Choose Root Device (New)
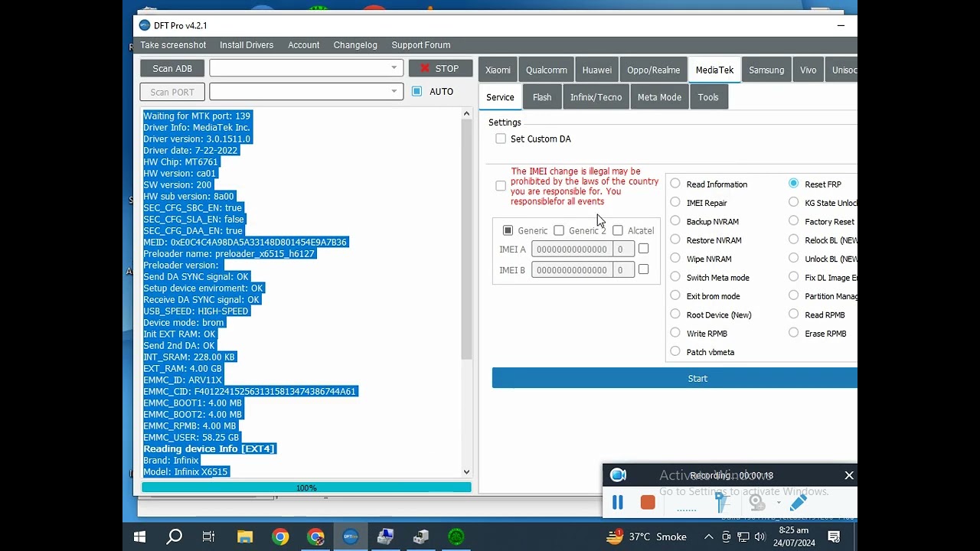Viewport: 980px width, 551px height. (x=675, y=314)
